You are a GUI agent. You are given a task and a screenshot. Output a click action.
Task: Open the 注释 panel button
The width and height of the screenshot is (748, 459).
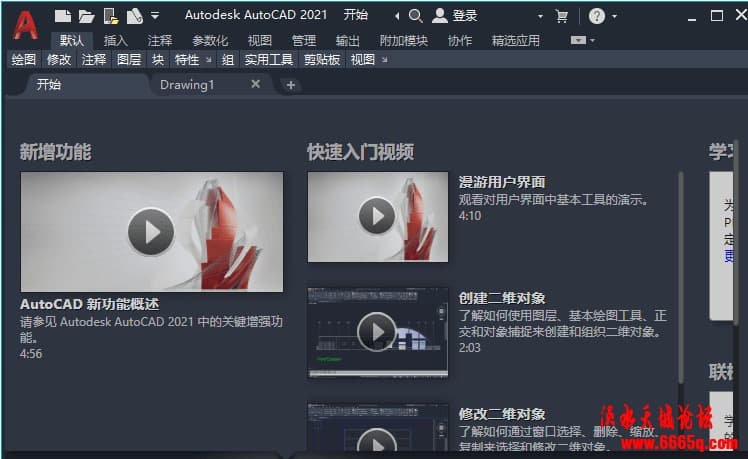tap(94, 60)
